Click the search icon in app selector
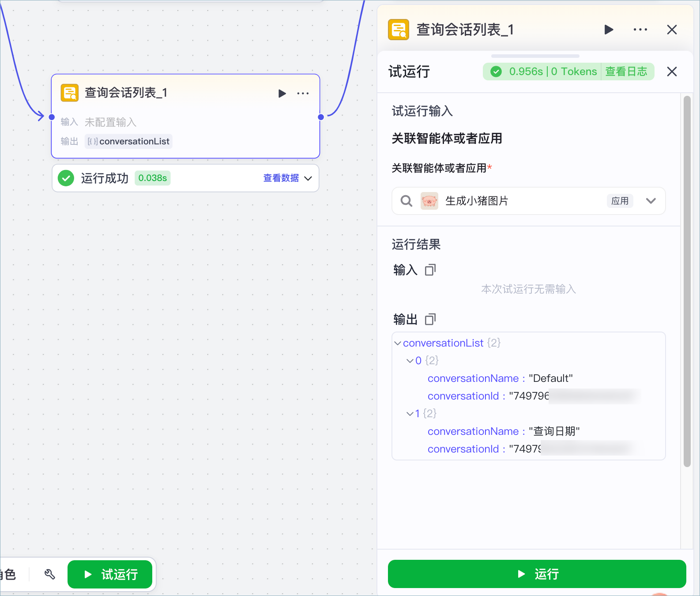This screenshot has width=700, height=596. tap(406, 201)
